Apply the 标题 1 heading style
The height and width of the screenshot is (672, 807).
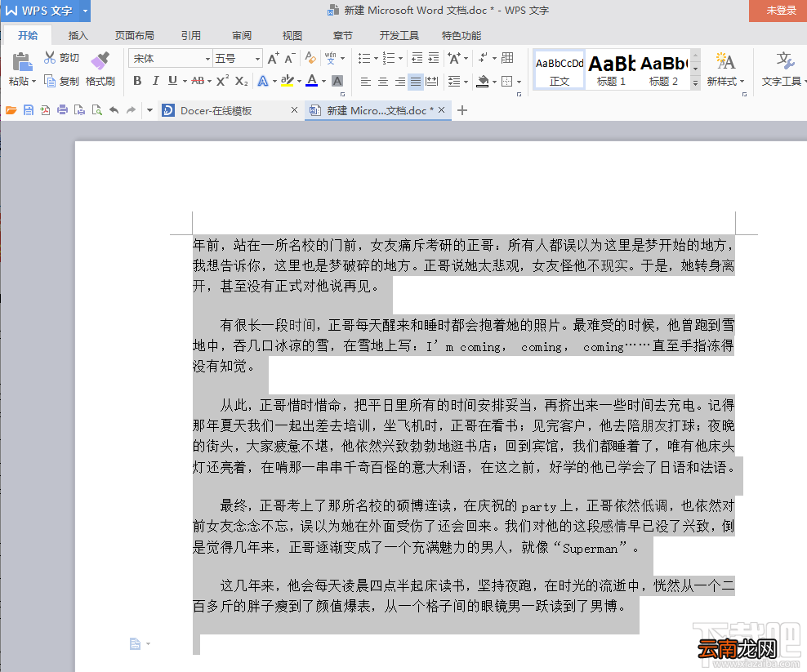click(x=612, y=70)
